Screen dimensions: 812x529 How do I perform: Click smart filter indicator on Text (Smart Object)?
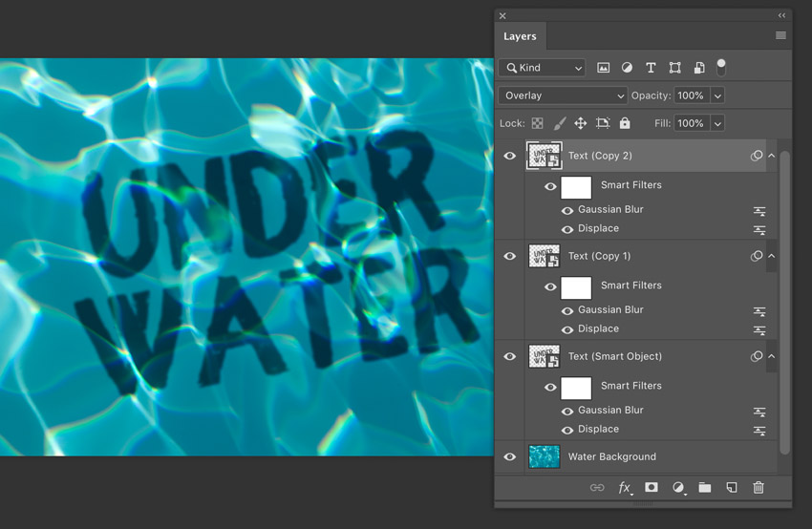pyautogui.click(x=756, y=356)
